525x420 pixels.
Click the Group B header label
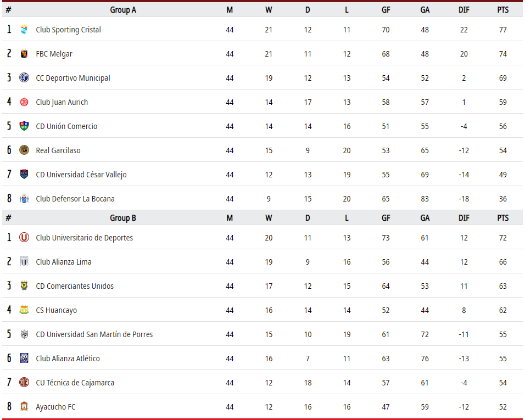pyautogui.click(x=123, y=218)
